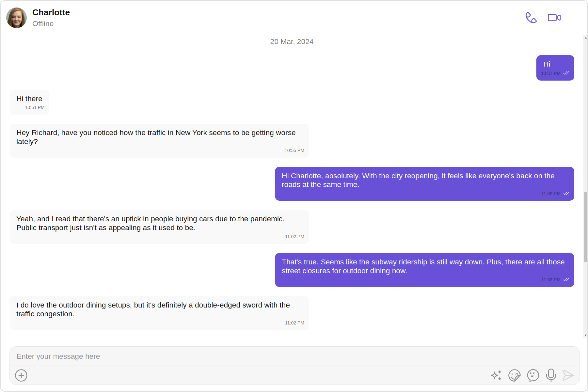This screenshot has width=588, height=392.
Task: Click the message input field
Action: (x=294, y=356)
